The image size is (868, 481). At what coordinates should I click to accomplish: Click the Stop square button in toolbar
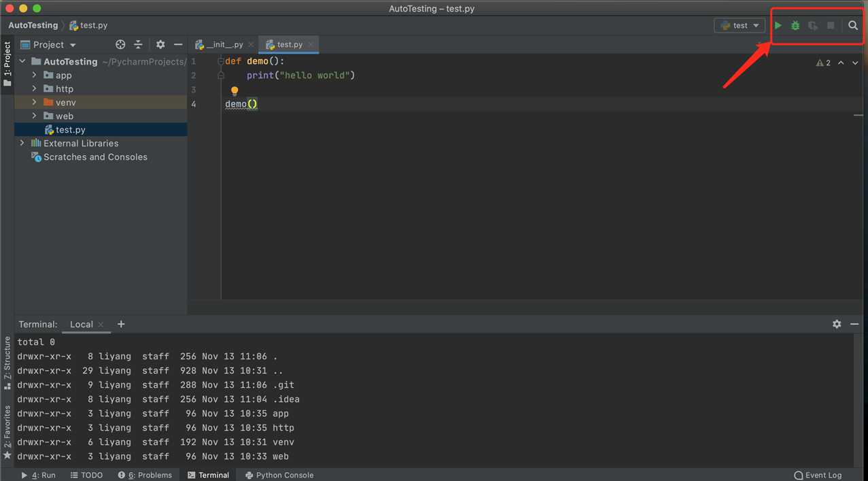click(831, 25)
